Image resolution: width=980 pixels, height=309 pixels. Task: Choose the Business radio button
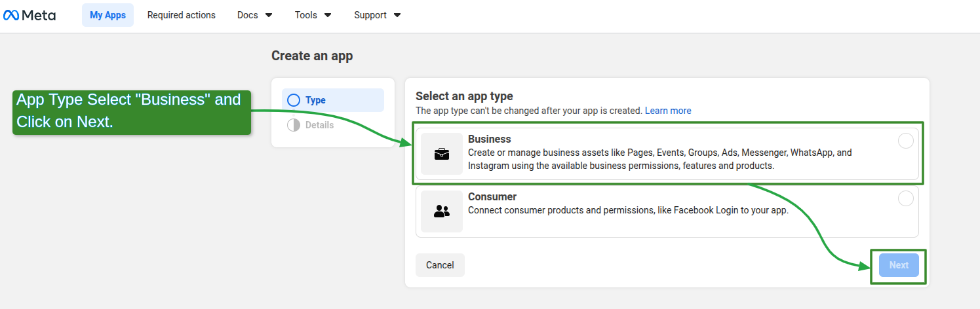pos(905,141)
